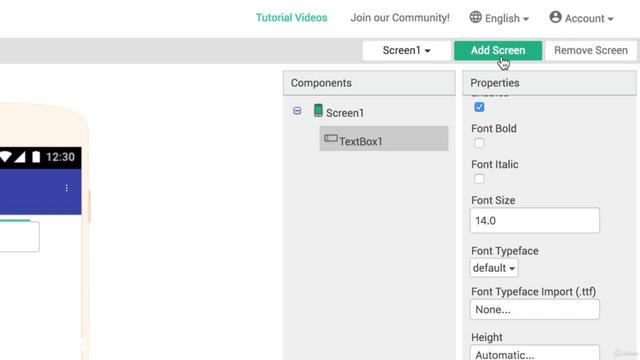Click the 12:30 clock in the phone preview
Screen dimensions: 640x360
pyautogui.click(x=60, y=157)
